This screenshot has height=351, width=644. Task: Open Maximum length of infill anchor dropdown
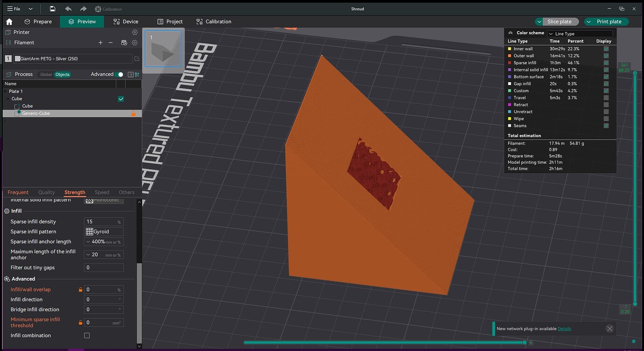coord(104,254)
